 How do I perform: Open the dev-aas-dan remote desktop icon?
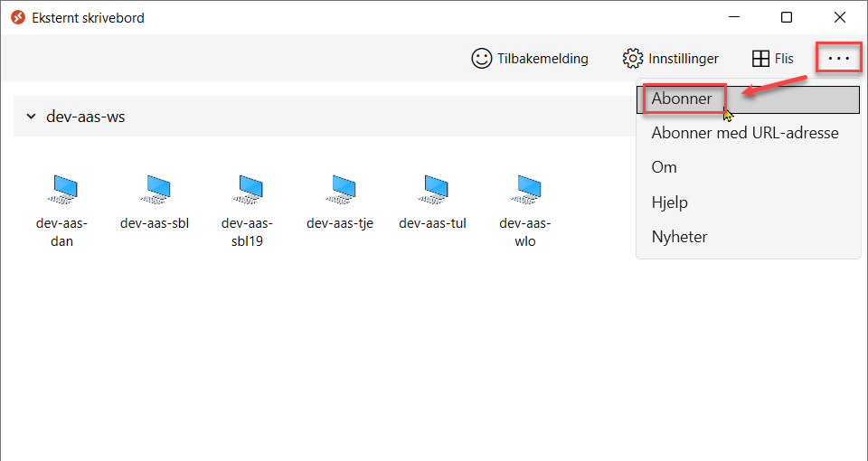click(x=62, y=189)
